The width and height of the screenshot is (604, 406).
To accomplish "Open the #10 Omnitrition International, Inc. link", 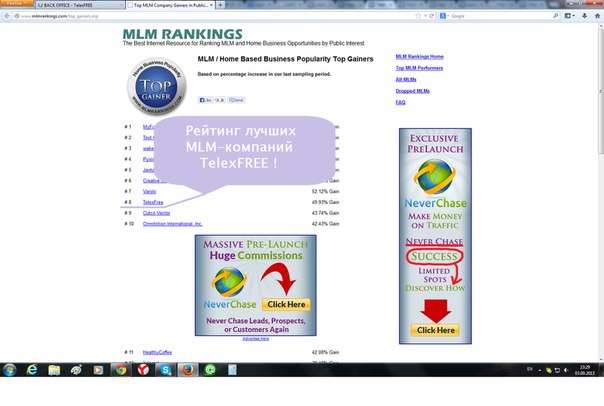I will [x=173, y=224].
